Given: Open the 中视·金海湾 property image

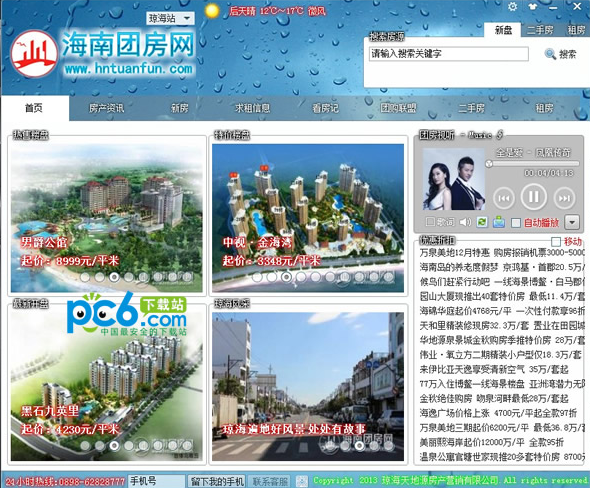Looking at the screenshot, I should (x=308, y=217).
